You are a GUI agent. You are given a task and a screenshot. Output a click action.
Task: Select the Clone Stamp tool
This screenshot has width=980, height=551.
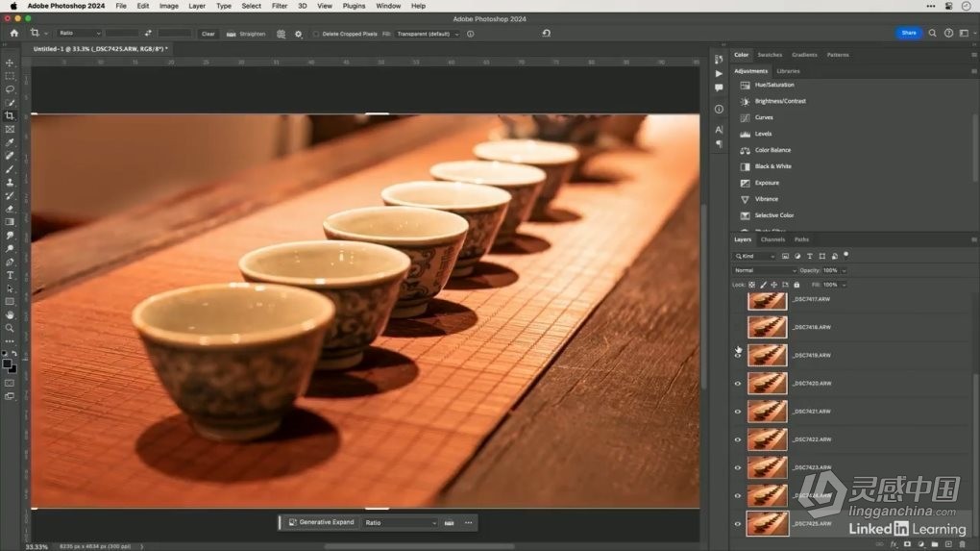(10, 182)
